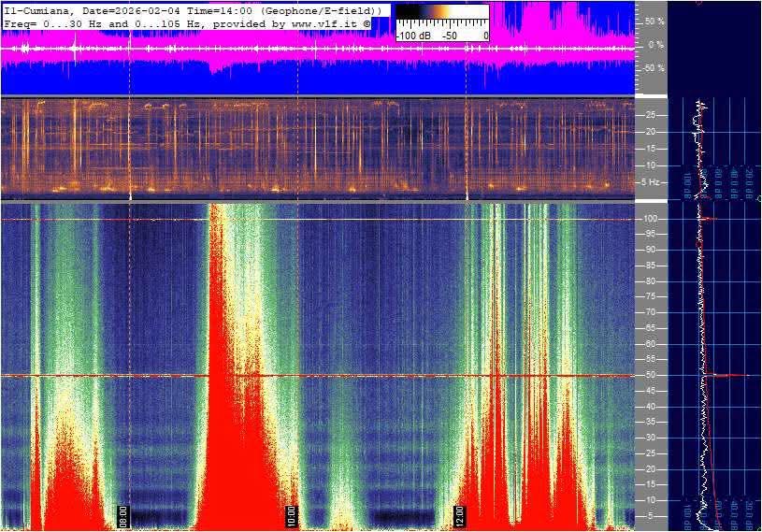This screenshot has width=762, height=532.
Task: Click the 50 Hz tick on frequency axis
Action: [x=652, y=376]
